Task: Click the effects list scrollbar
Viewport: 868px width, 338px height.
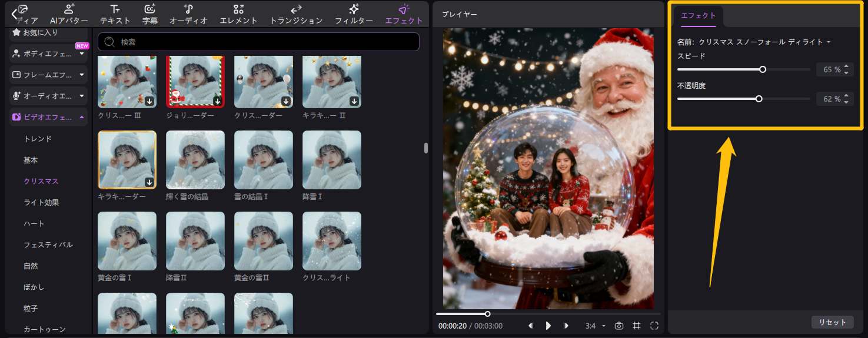Action: click(425, 148)
